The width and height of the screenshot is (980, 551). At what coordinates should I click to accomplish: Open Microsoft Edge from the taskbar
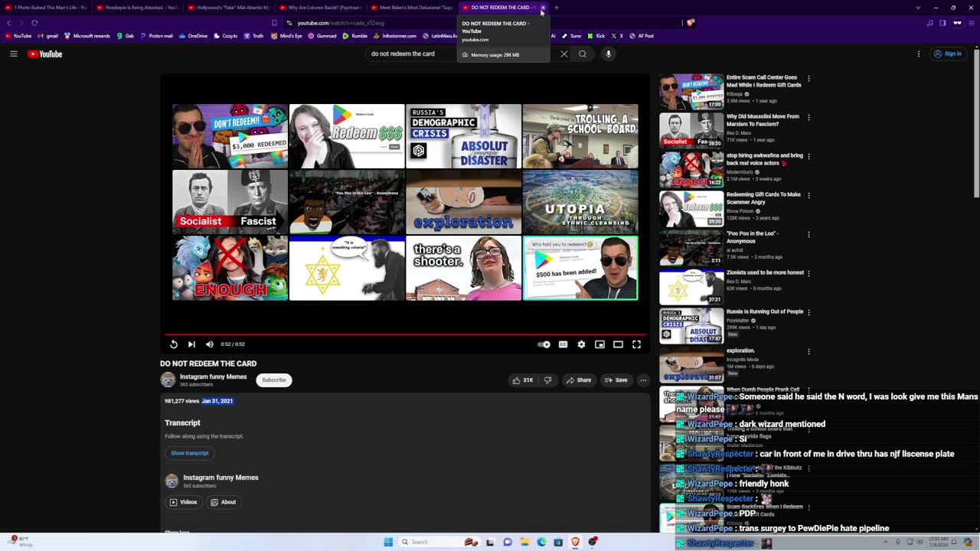click(x=541, y=542)
